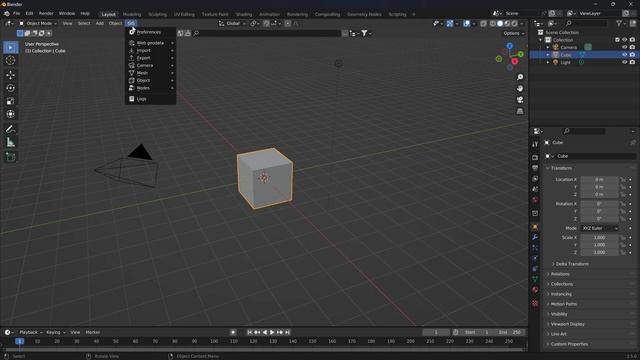The width and height of the screenshot is (640, 360).
Task: Expand the Viewport Display panel
Action: 567,324
